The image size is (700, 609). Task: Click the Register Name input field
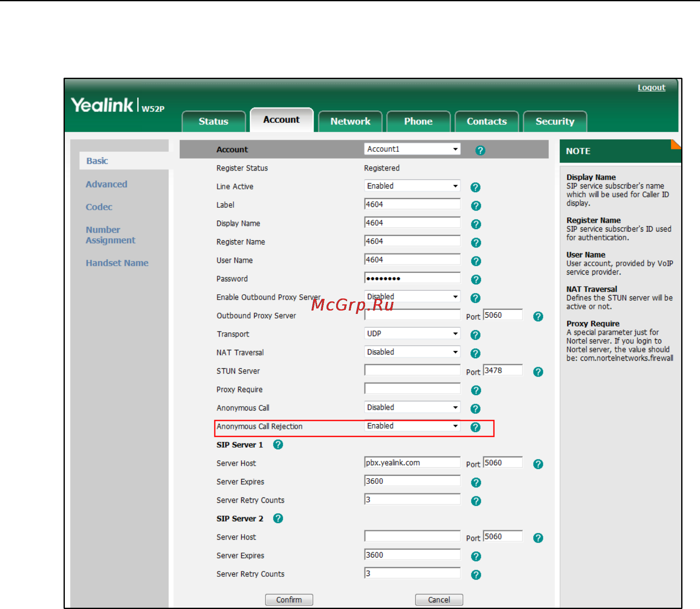point(412,241)
